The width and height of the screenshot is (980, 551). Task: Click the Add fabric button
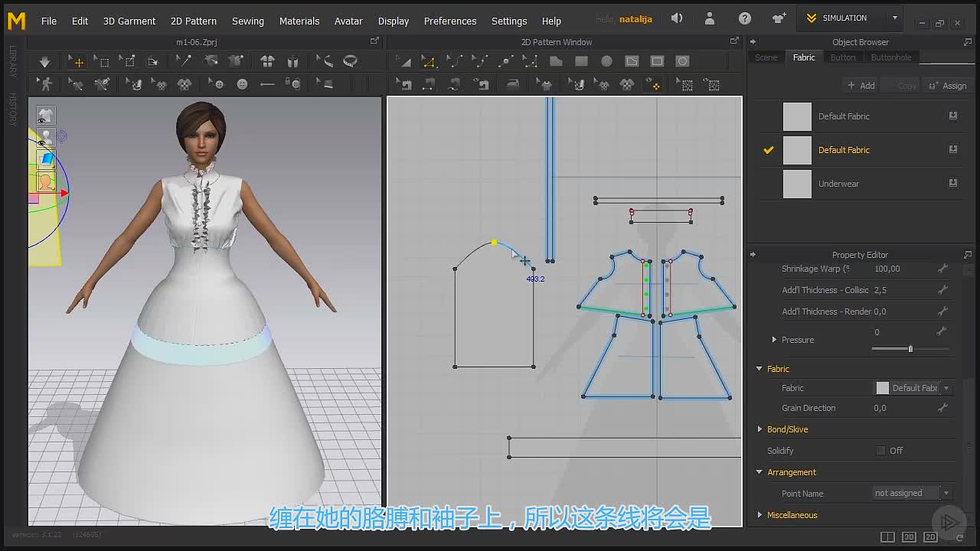click(861, 86)
